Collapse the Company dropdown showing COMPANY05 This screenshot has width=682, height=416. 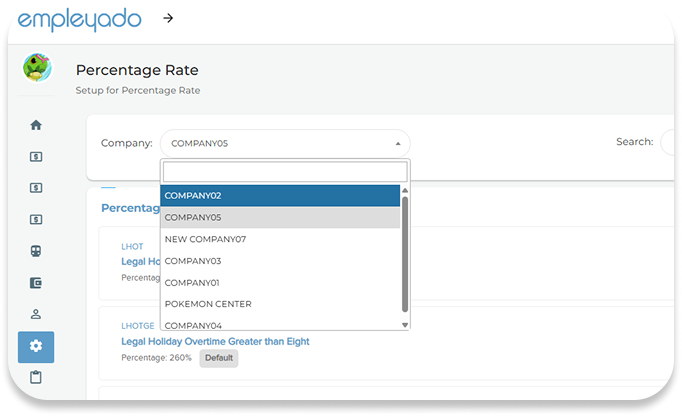(x=284, y=143)
